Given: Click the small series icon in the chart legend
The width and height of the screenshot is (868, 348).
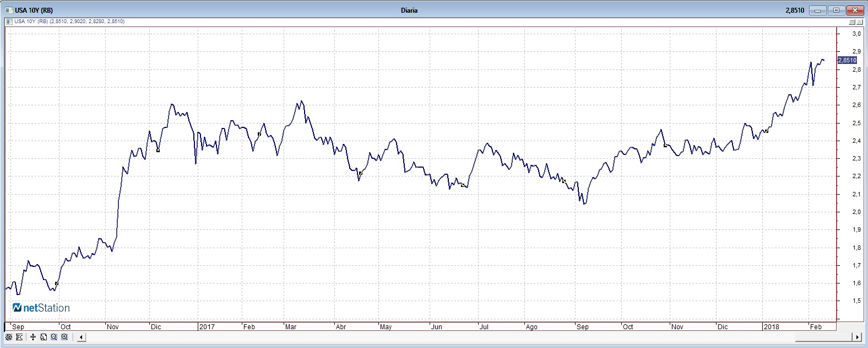Looking at the screenshot, I should tap(9, 22).
